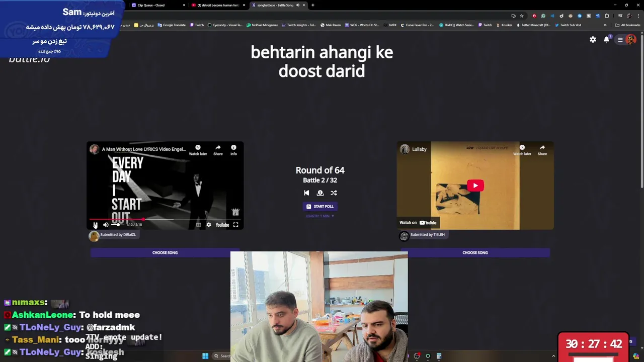Image resolution: width=644 pixels, height=362 pixels.
Task: Open left video on YouTube logo
Action: pos(222,225)
